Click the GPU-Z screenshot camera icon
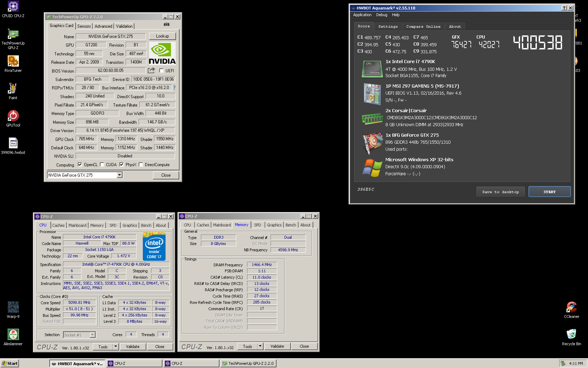 (x=167, y=25)
